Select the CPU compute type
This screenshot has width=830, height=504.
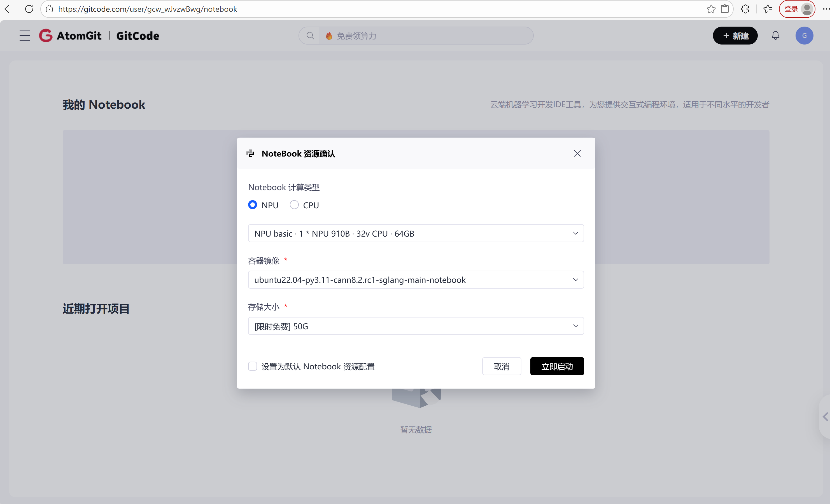(294, 205)
